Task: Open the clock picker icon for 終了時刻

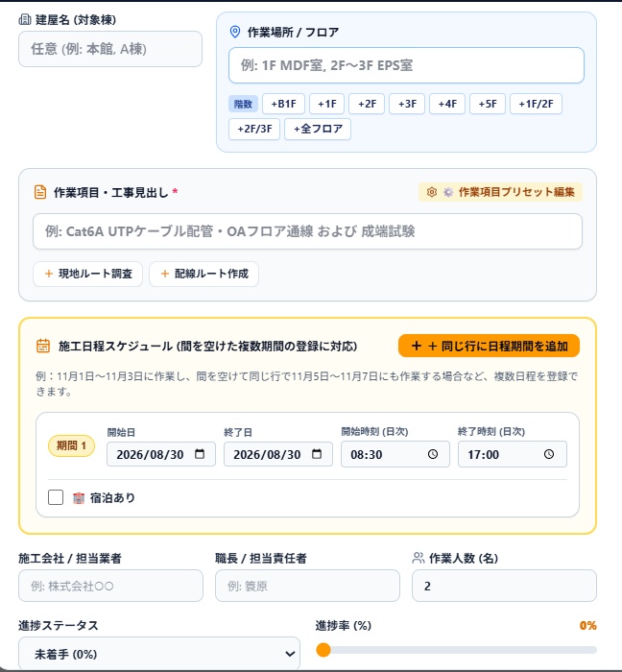Action: point(549,454)
